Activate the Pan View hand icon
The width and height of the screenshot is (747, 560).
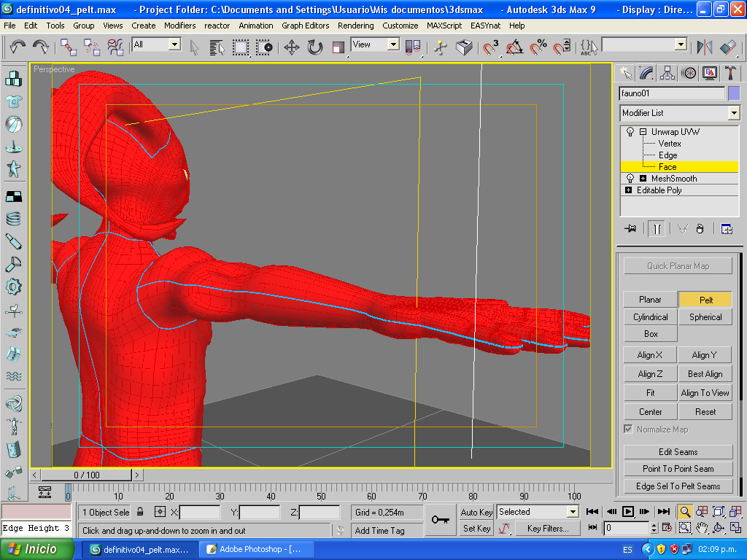pos(702,527)
